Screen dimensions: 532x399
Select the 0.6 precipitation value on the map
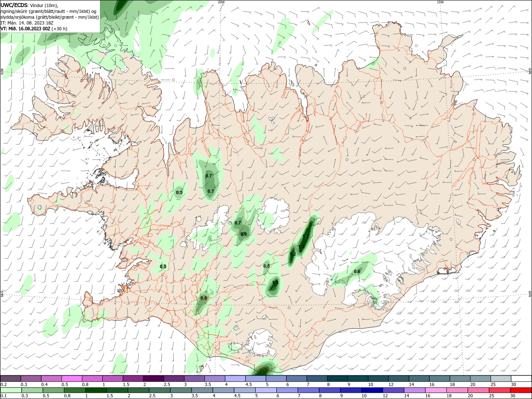357,271
